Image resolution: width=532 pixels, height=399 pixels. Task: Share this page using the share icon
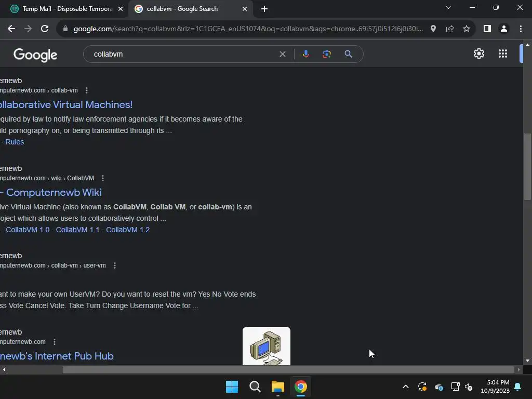pyautogui.click(x=450, y=29)
